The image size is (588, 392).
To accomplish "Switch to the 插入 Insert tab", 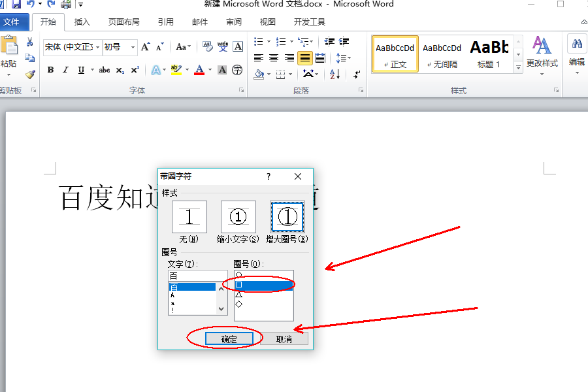I will [82, 22].
